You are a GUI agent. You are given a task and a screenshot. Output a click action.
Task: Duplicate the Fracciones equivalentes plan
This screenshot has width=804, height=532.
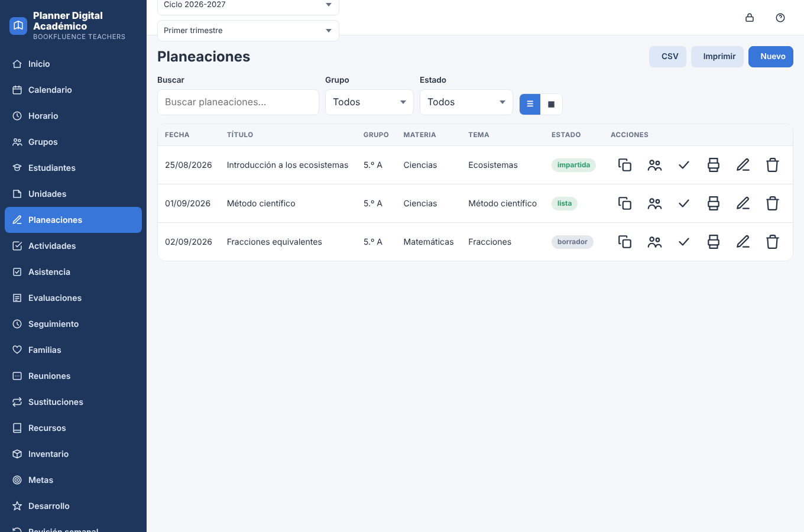(x=625, y=242)
